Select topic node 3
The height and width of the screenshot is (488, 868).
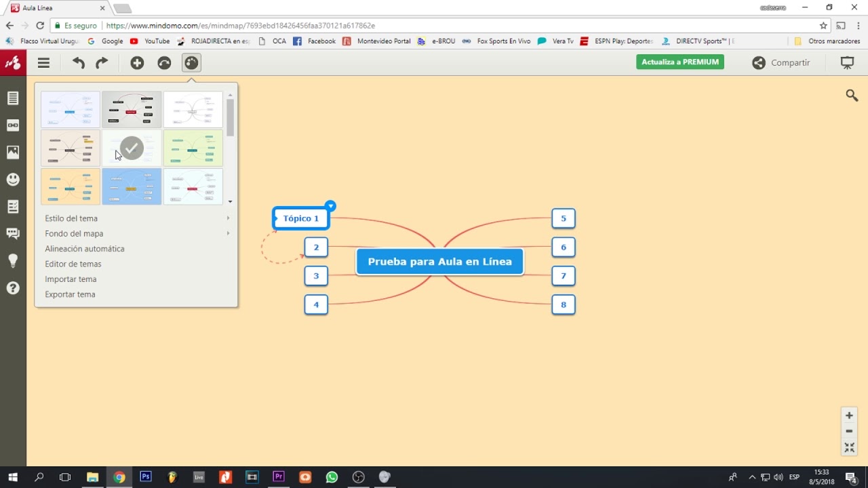316,276
